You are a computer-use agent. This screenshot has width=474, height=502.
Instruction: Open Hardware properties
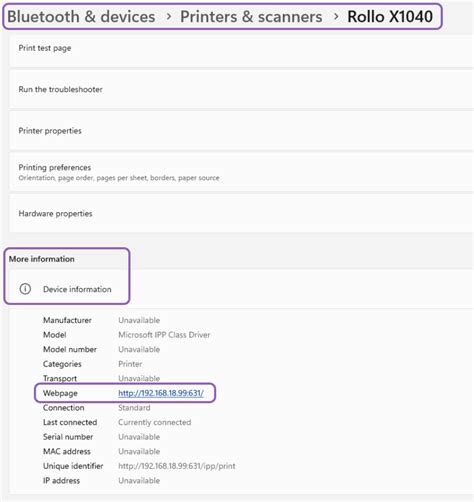pyautogui.click(x=241, y=213)
